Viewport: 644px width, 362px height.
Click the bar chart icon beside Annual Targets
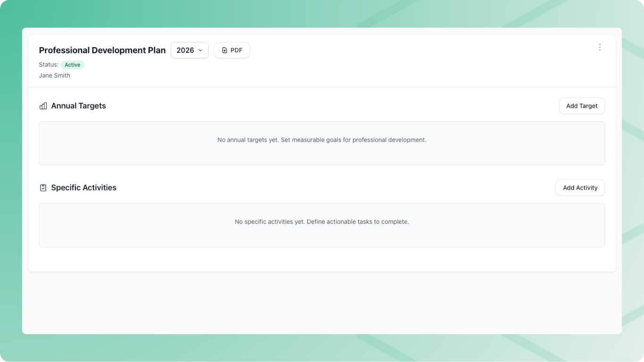[x=43, y=106]
